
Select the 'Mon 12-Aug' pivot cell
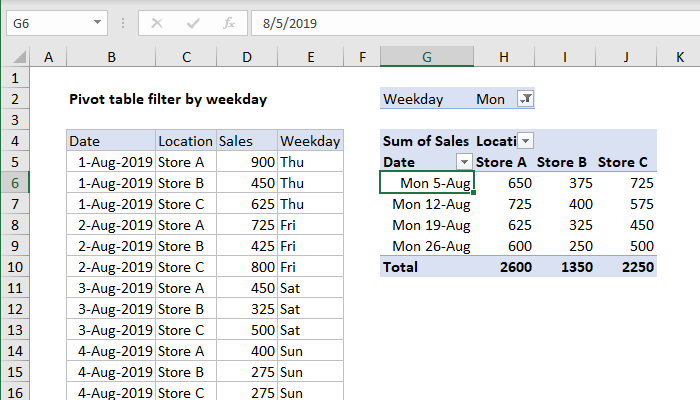click(427, 204)
